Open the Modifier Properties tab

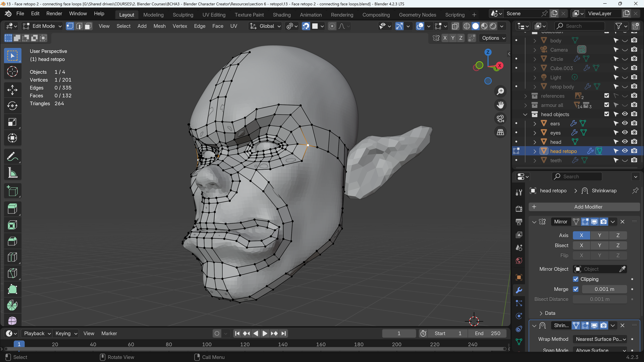[519, 290]
